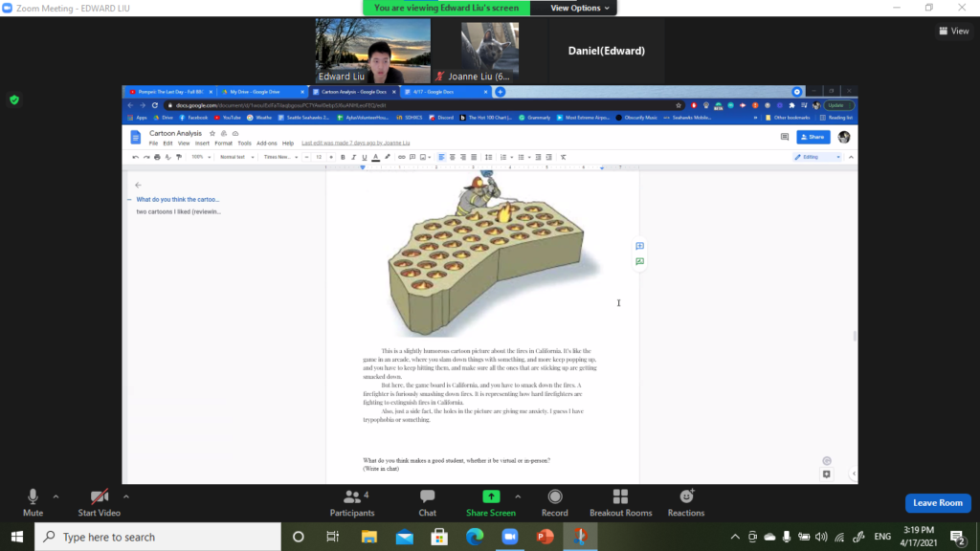Open the Editing mode dropdown
This screenshot has height=551, width=980.
click(x=817, y=158)
